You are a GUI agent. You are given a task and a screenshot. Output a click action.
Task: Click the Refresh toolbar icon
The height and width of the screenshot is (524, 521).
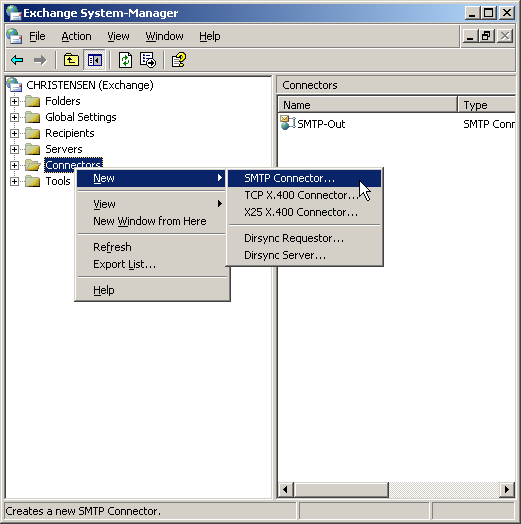[x=125, y=60]
